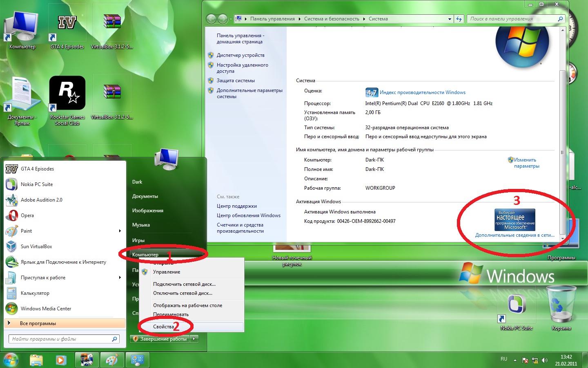Launch Adobe Audition 2.0 from Start menu
Viewport: 588px width, 368px height.
[x=65, y=200]
